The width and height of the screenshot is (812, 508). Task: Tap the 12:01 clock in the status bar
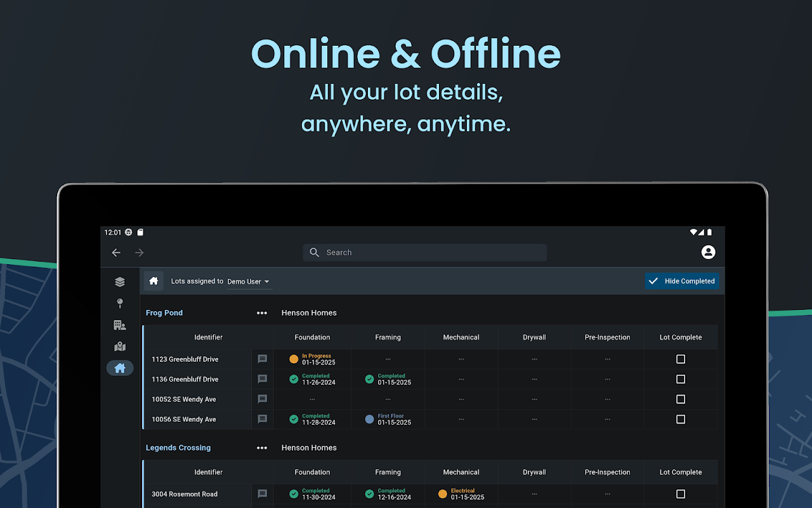[x=113, y=232]
